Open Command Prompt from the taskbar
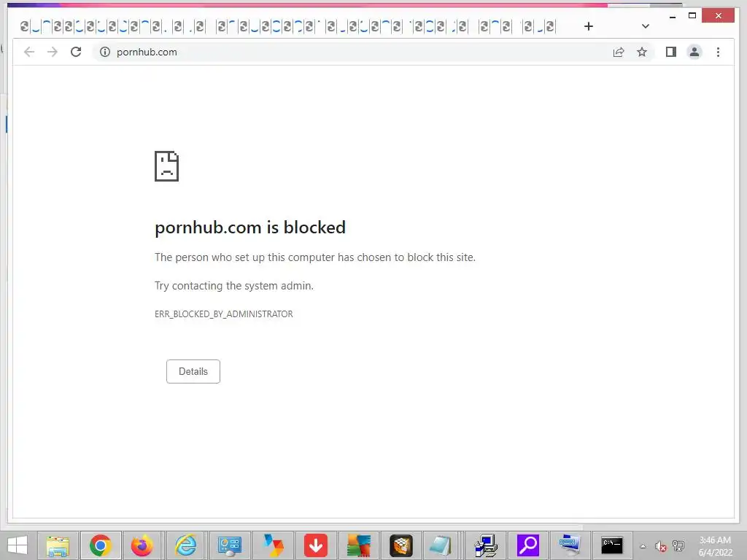Viewport: 747px width, 560px height. coord(612,545)
